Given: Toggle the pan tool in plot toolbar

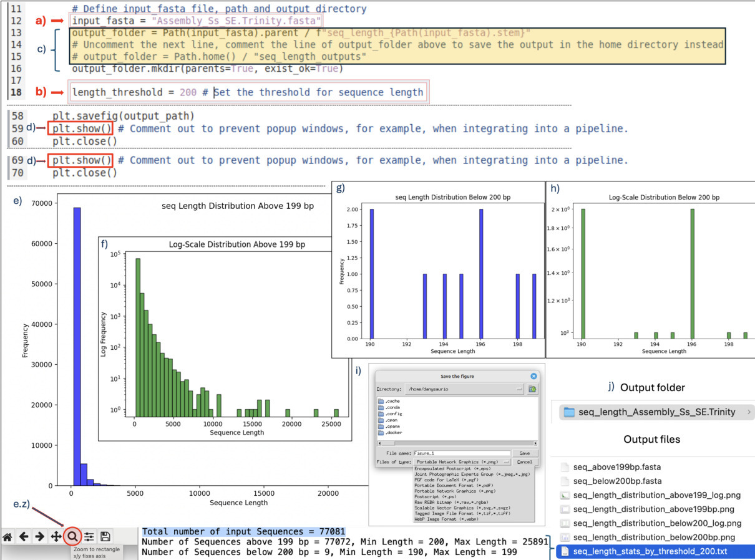Looking at the screenshot, I should (56, 536).
